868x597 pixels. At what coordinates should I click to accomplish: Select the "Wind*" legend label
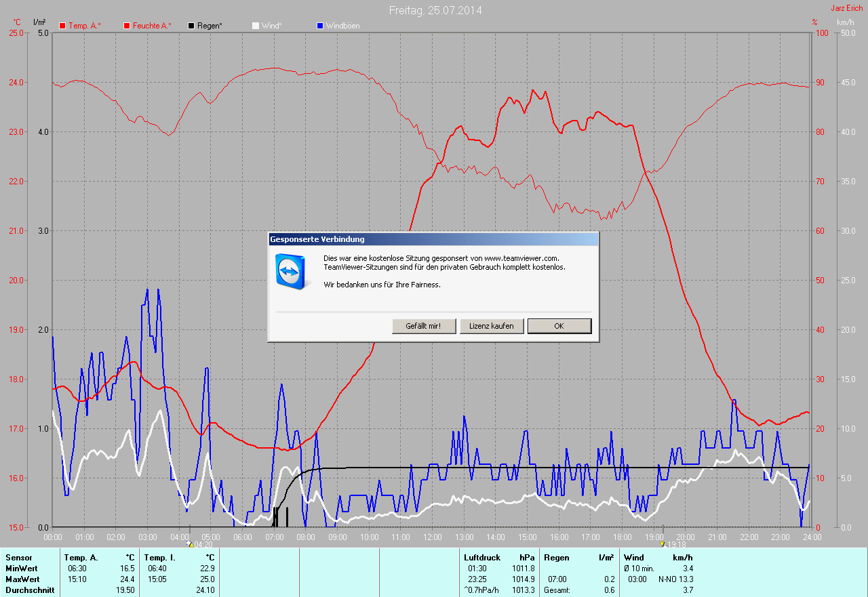click(271, 26)
